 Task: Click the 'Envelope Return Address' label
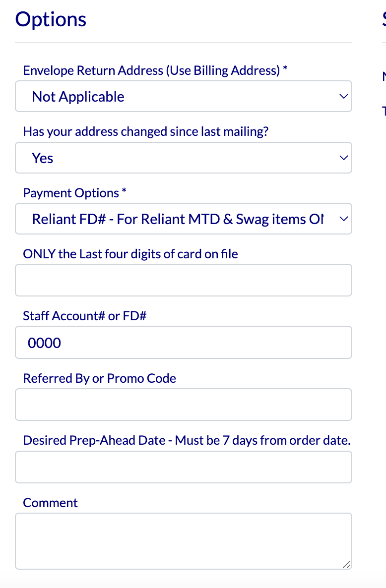coord(155,71)
